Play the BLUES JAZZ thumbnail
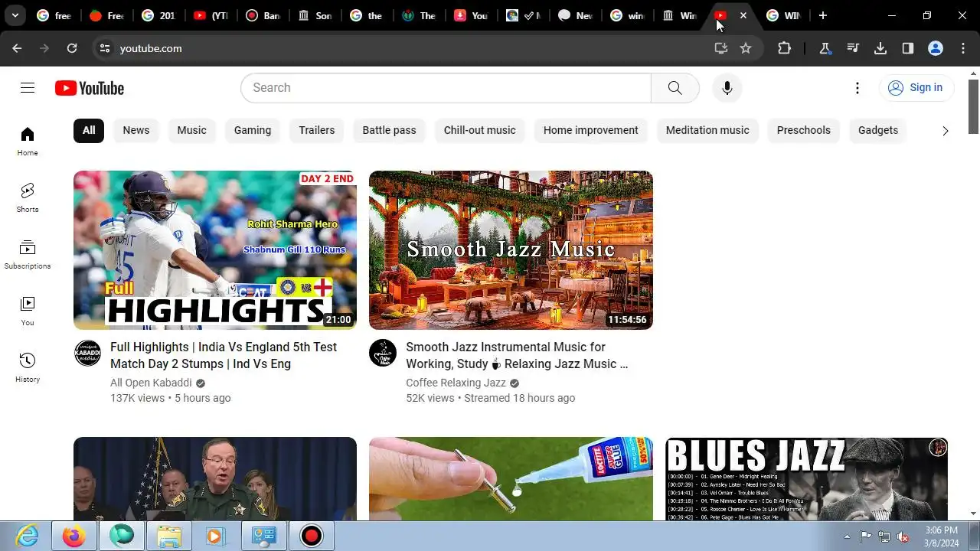The width and height of the screenshot is (980, 551). coord(806,479)
